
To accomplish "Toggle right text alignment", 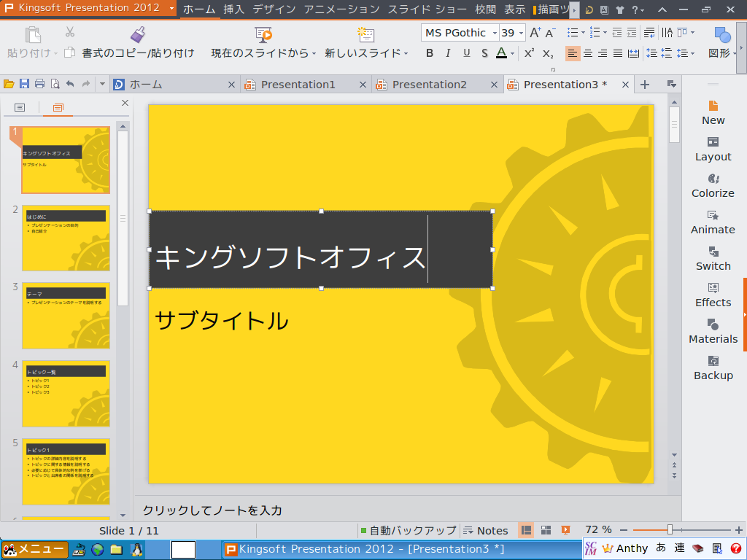I will 603,53.
